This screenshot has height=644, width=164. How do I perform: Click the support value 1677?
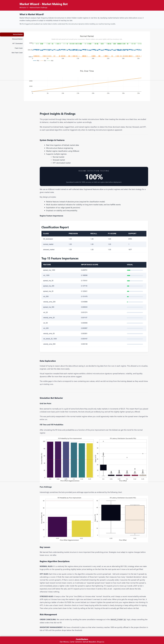pyautogui.click(x=130, y=250)
